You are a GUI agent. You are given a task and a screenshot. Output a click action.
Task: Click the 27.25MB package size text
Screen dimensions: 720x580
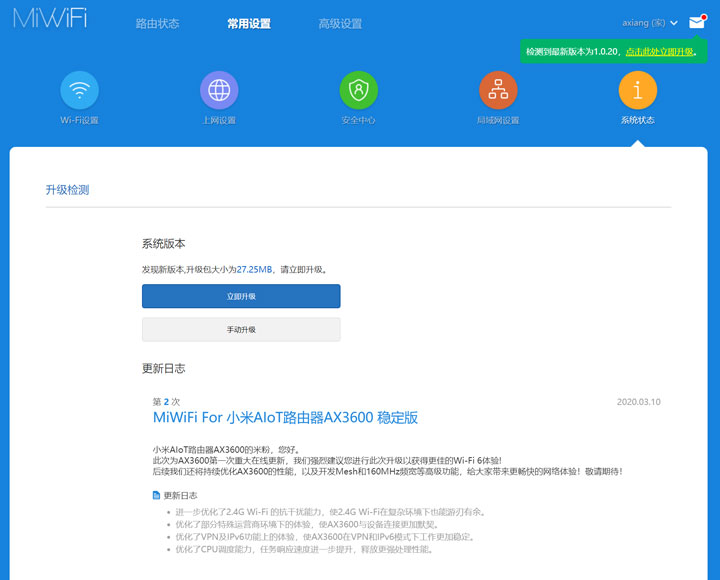click(254, 270)
